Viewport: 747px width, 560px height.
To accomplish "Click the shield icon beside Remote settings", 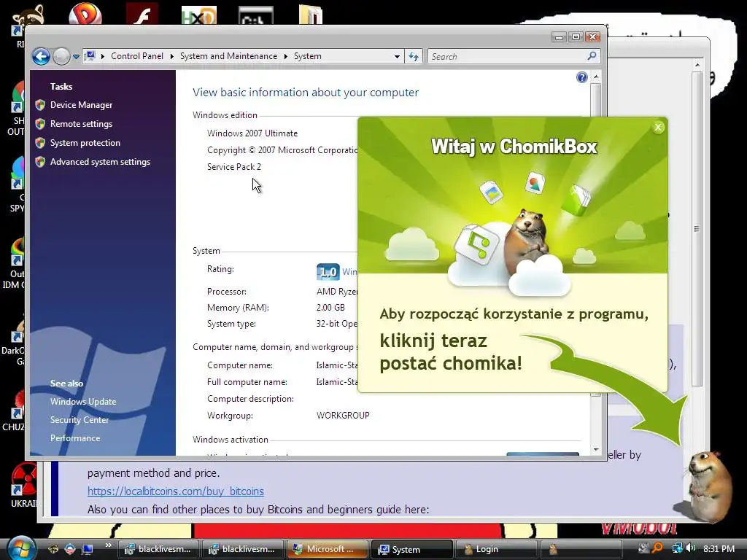I will tap(40, 124).
